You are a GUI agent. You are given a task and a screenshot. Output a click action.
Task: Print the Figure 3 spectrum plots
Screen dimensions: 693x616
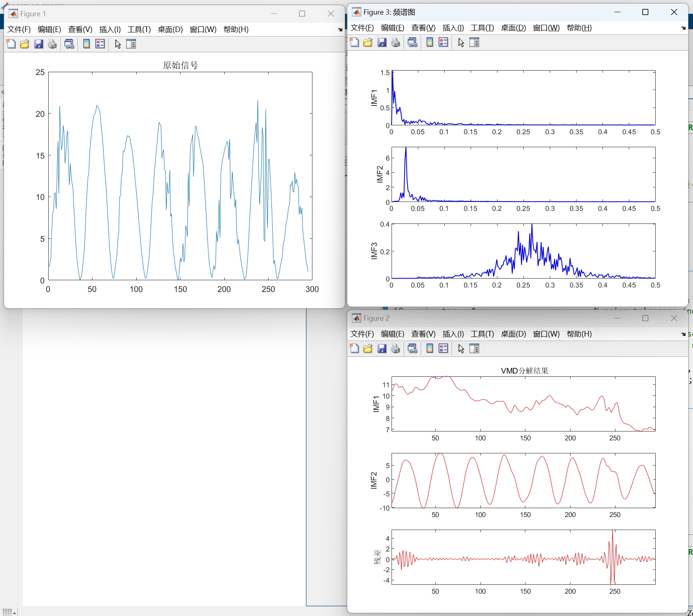tap(396, 42)
